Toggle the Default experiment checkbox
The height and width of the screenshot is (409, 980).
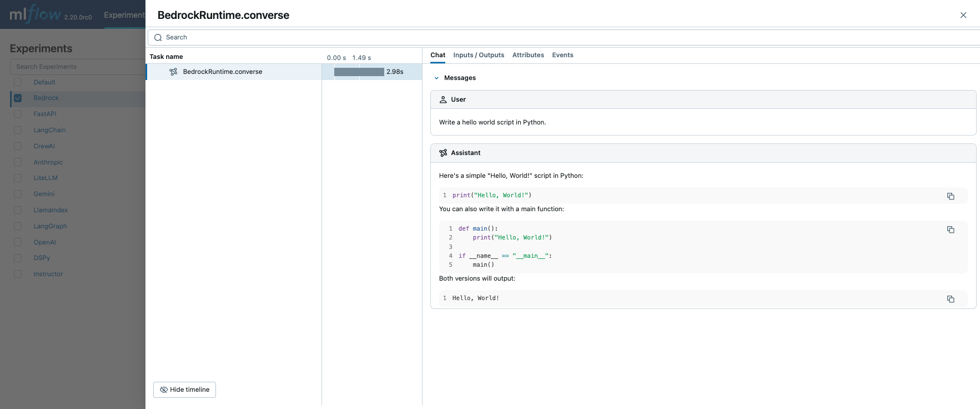[x=18, y=82]
